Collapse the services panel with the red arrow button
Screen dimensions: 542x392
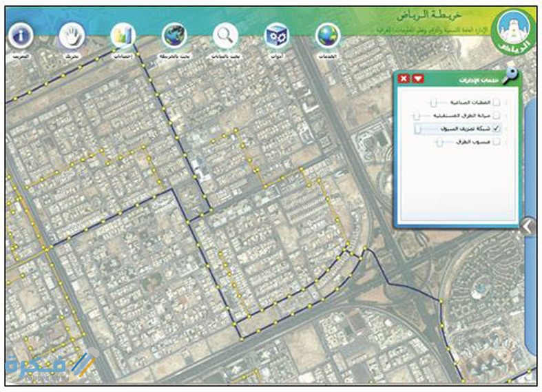tap(419, 79)
